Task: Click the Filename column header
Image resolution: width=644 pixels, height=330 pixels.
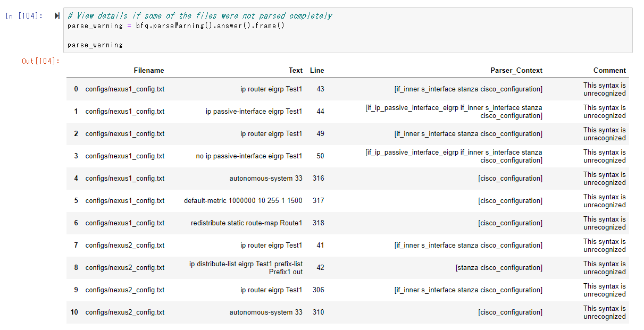Action: (x=150, y=70)
